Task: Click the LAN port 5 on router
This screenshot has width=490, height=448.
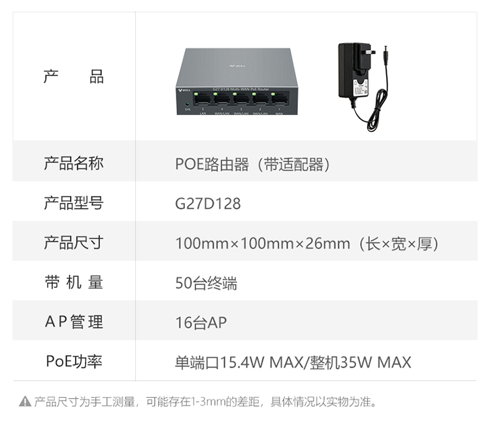Action: (203, 99)
